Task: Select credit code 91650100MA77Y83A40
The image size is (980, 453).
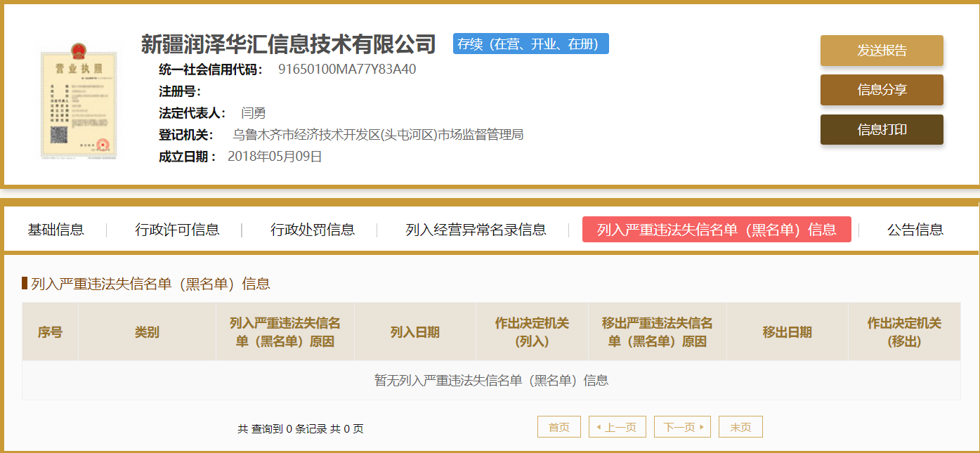Action: [x=347, y=70]
